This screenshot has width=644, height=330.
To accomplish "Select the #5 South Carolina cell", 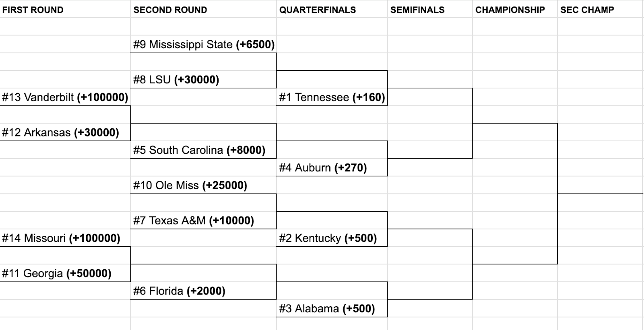I will [x=204, y=150].
